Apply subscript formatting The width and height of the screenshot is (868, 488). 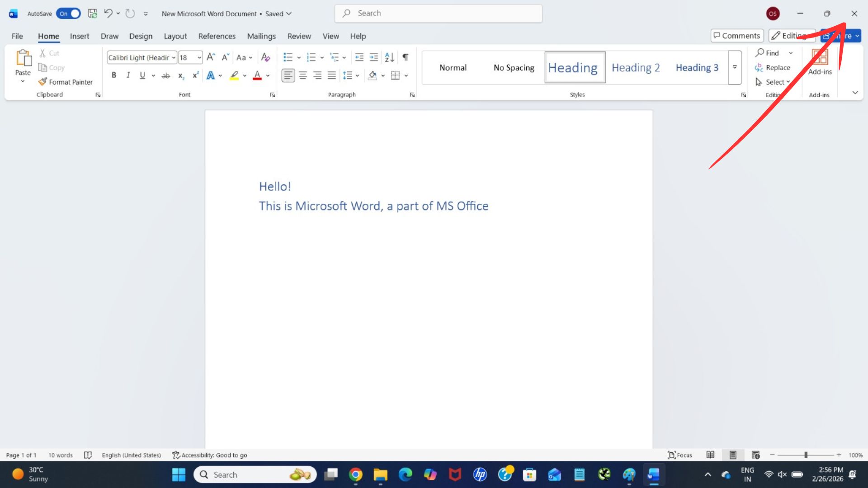[180, 75]
